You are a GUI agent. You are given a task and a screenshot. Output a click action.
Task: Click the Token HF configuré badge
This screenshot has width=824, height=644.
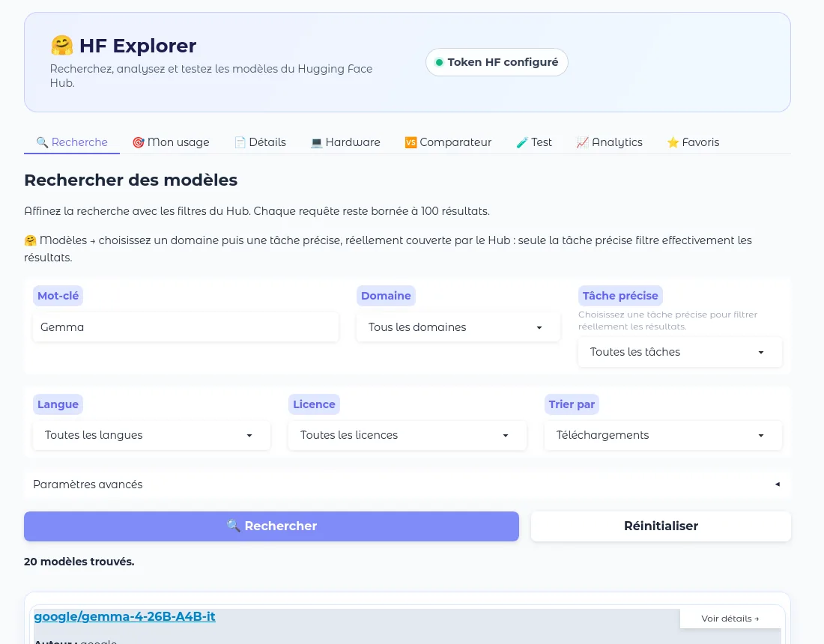[x=497, y=62]
